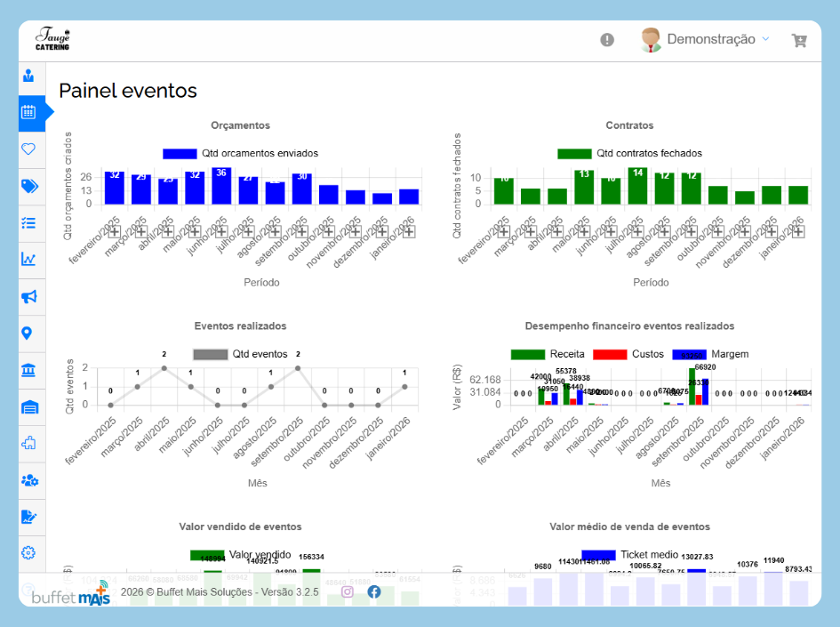Expand plus box under janeiro/2026 in Contratos
This screenshot has width=840, height=627.
(x=797, y=232)
